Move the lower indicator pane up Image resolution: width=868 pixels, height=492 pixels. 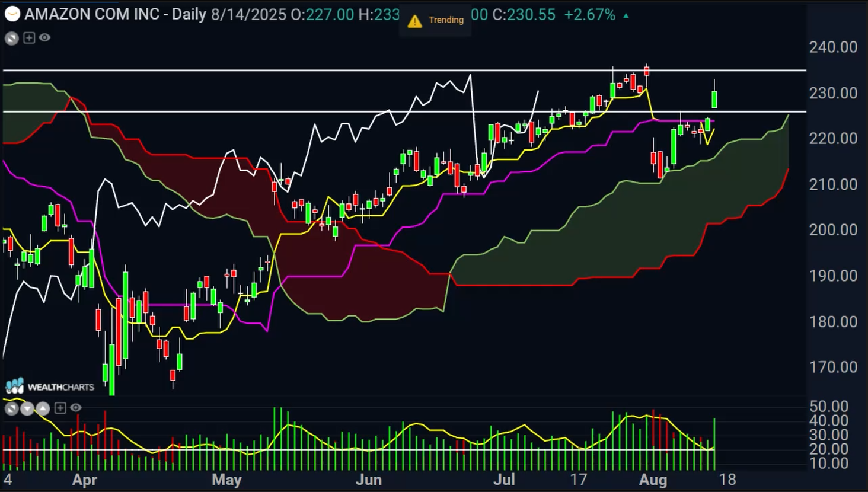(x=43, y=408)
